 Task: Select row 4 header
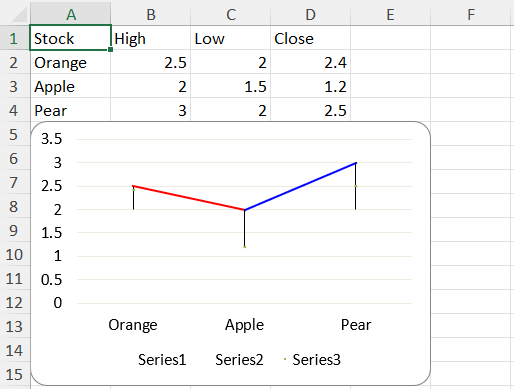point(15,110)
